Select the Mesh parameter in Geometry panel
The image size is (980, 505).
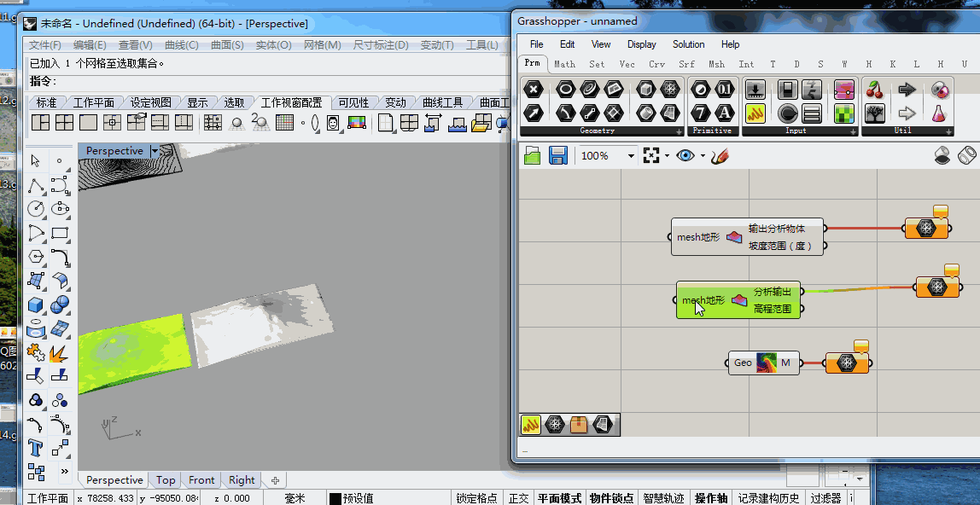(670, 90)
